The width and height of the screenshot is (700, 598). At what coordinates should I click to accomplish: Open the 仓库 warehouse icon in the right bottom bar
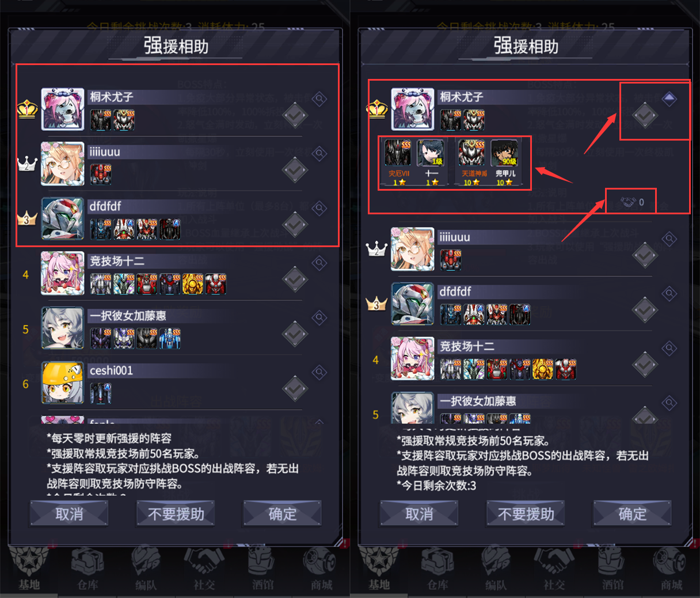click(x=438, y=568)
